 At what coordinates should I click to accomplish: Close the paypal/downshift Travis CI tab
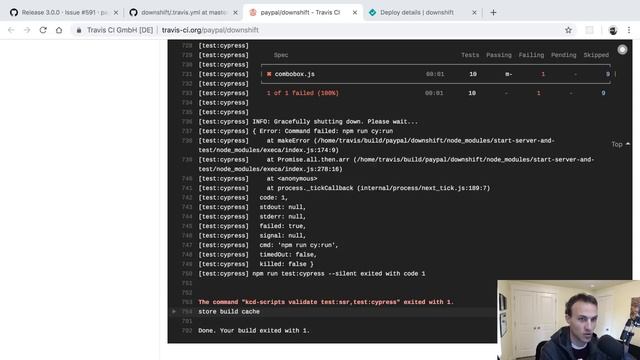point(355,13)
